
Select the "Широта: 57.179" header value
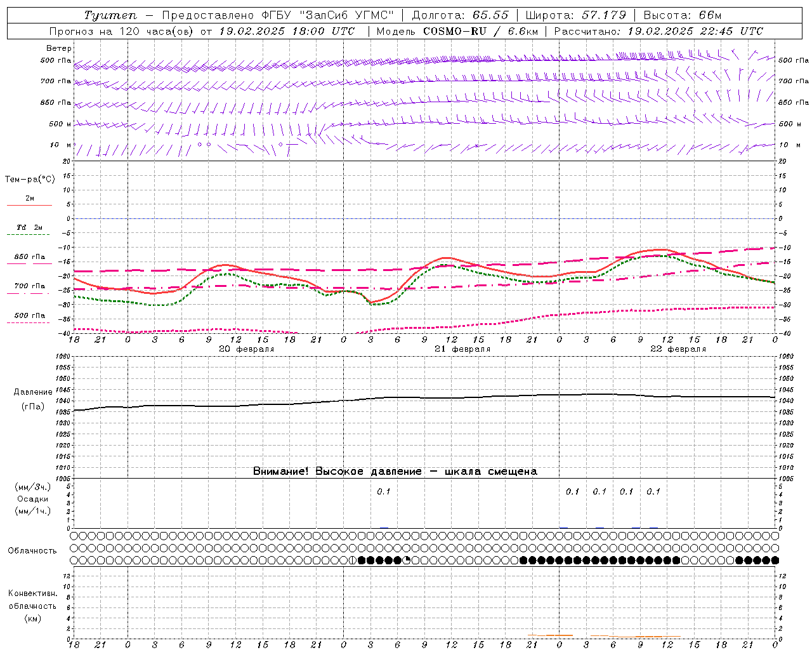[x=576, y=15]
